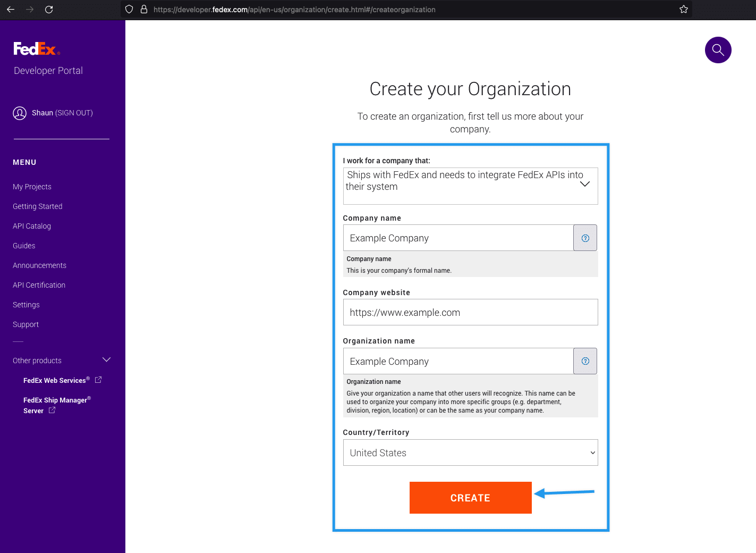Reload the page using the refresh icon

pos(49,9)
